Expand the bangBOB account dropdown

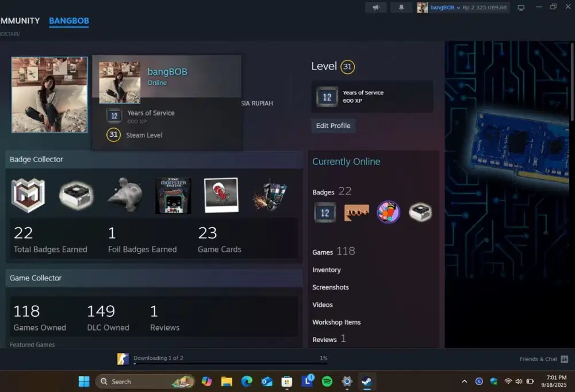458,7
